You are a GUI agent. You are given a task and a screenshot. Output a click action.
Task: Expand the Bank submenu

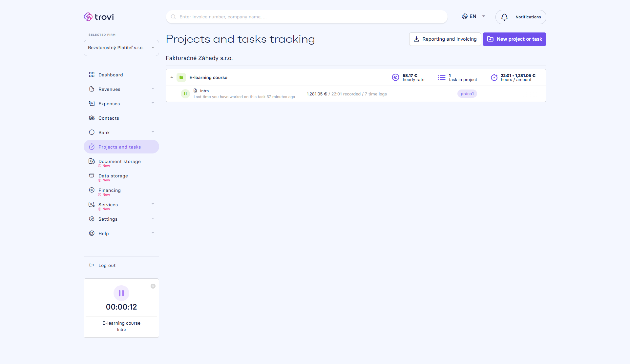coord(153,132)
